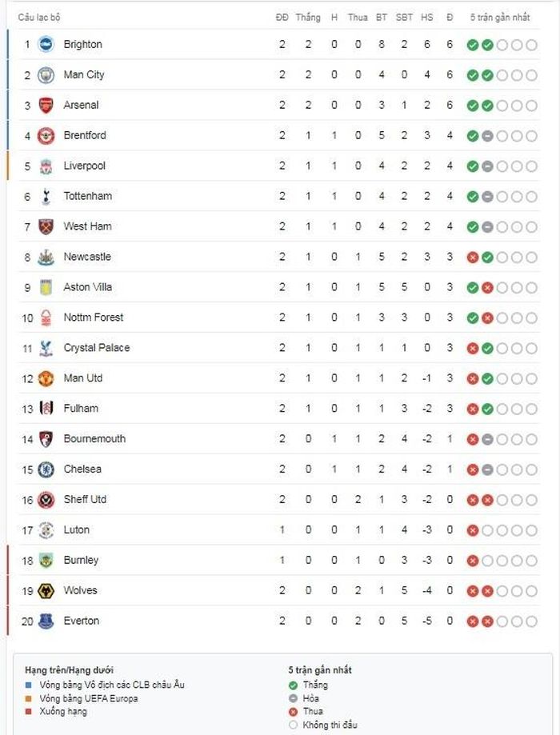Image resolution: width=560 pixels, height=735 pixels.
Task: Click the Man City club crest
Action: tap(46, 75)
